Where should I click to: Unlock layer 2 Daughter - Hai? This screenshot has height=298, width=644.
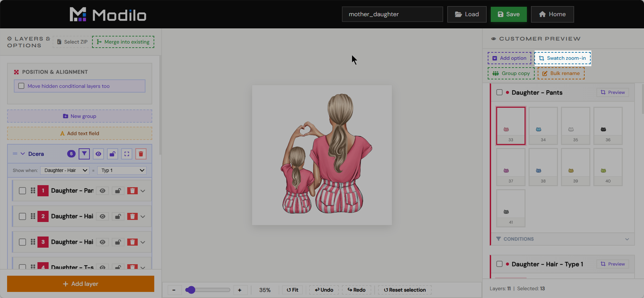tap(118, 217)
